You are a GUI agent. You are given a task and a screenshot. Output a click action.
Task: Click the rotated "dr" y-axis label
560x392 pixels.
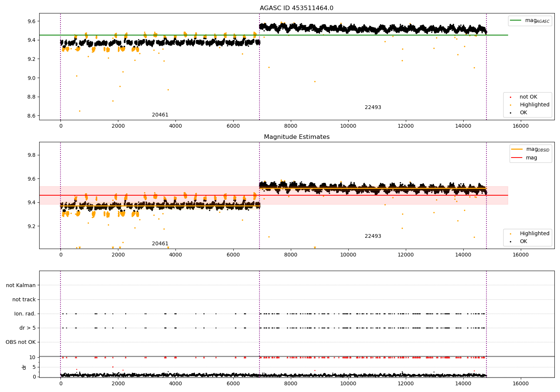click(x=24, y=367)
